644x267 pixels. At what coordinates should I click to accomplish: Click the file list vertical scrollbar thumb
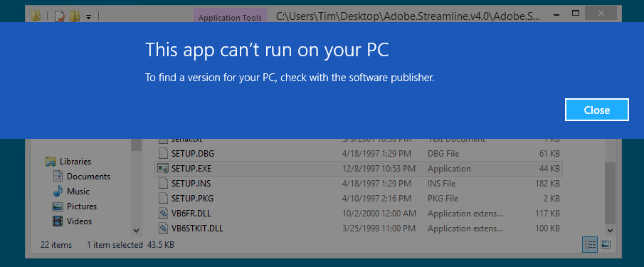(x=610, y=193)
